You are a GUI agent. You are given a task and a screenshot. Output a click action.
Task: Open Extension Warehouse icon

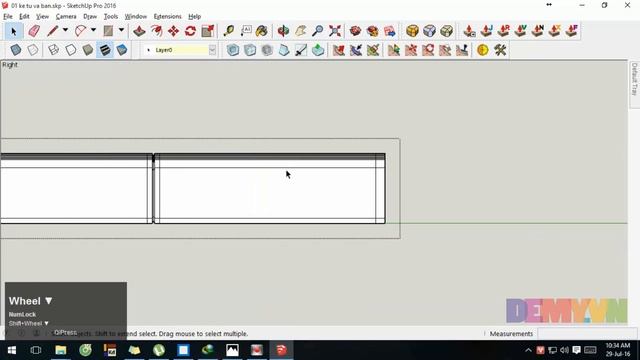click(x=372, y=31)
